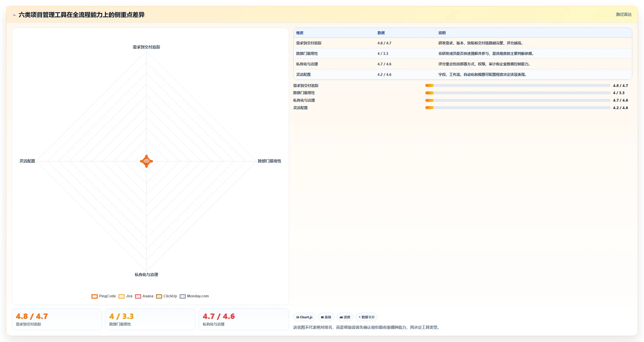This screenshot has height=342, width=644.
Task: Click the footer note starting 这张图不代表绝对排名
Action: [x=367, y=327]
